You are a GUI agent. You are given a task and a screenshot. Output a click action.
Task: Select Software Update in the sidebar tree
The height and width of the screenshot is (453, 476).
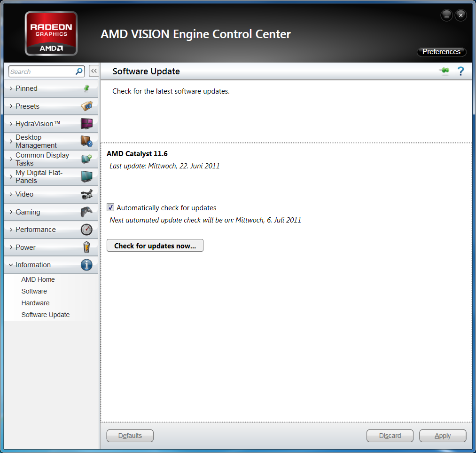45,315
